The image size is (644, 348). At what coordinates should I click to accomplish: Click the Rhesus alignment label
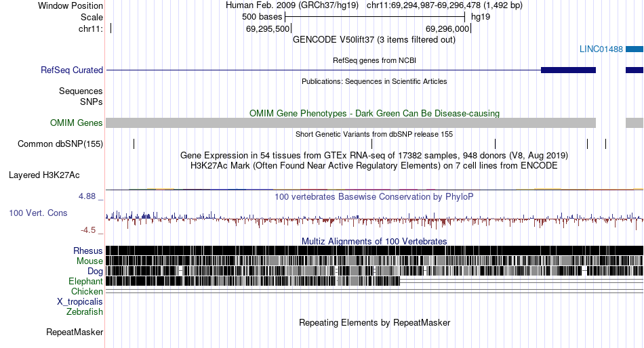87,251
